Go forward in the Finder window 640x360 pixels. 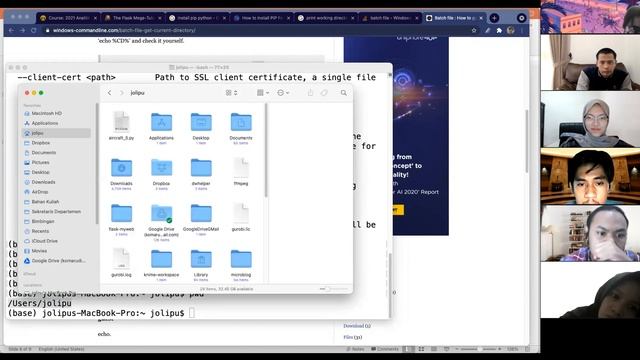[x=121, y=93]
